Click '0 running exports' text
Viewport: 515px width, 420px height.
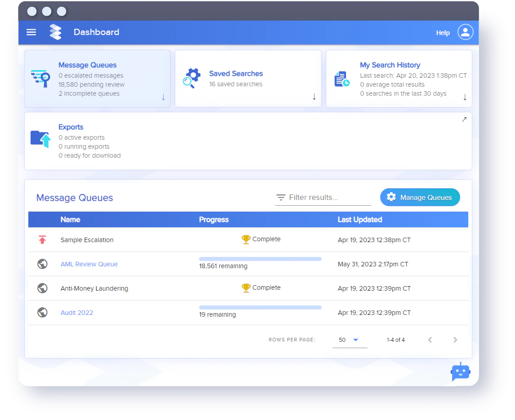(x=84, y=146)
